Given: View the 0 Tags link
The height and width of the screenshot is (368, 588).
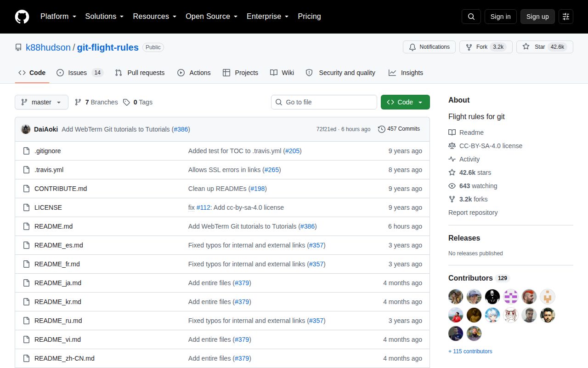Looking at the screenshot, I should click(138, 102).
